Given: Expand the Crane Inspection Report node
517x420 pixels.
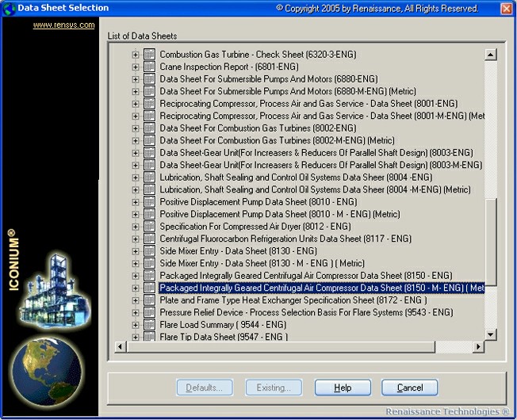Looking at the screenshot, I should [135, 67].
